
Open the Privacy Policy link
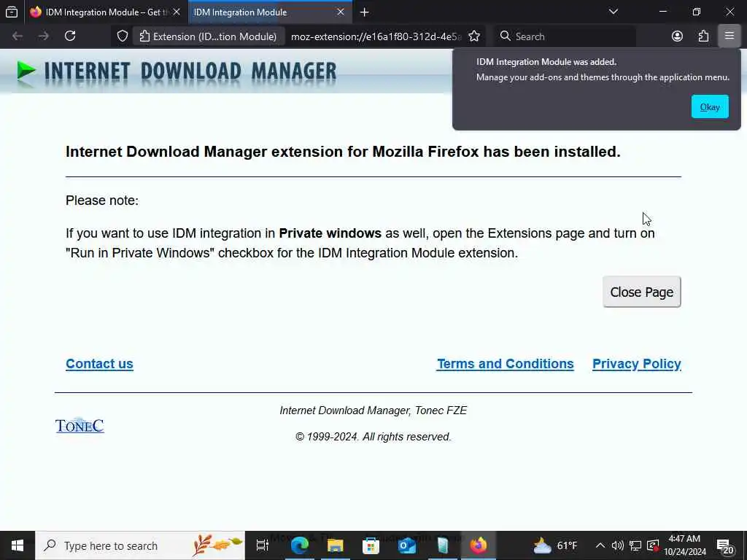pyautogui.click(x=636, y=364)
